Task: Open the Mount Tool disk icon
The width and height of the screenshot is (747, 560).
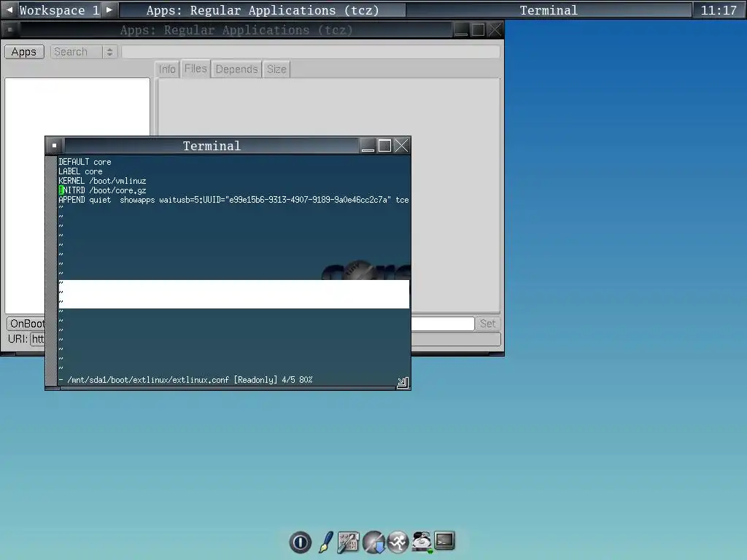Action: (x=422, y=542)
